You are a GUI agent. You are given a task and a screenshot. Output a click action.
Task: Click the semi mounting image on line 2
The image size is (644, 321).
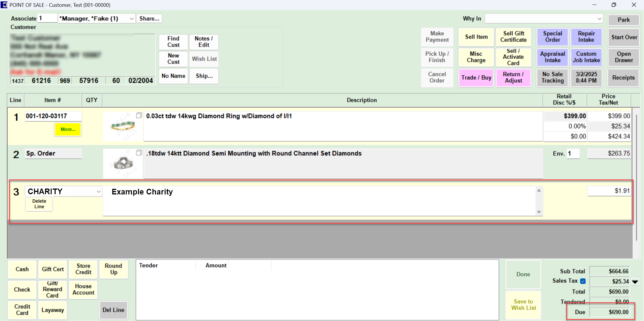point(123,163)
